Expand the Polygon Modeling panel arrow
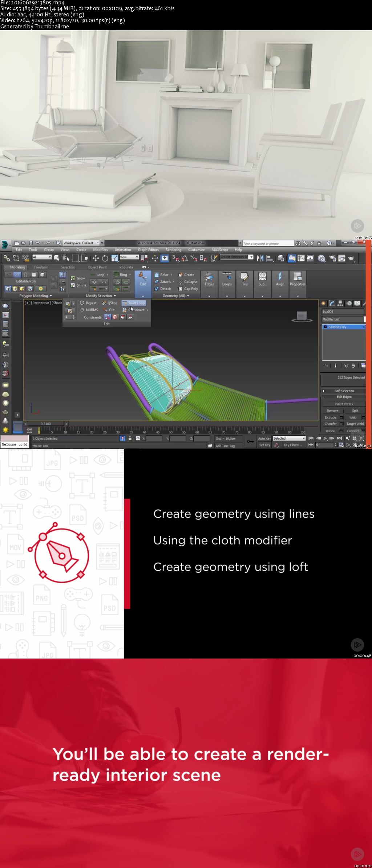 click(x=50, y=296)
